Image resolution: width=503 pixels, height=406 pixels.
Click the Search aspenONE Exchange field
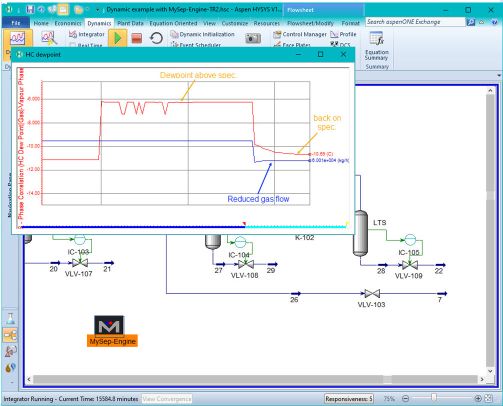(x=415, y=22)
